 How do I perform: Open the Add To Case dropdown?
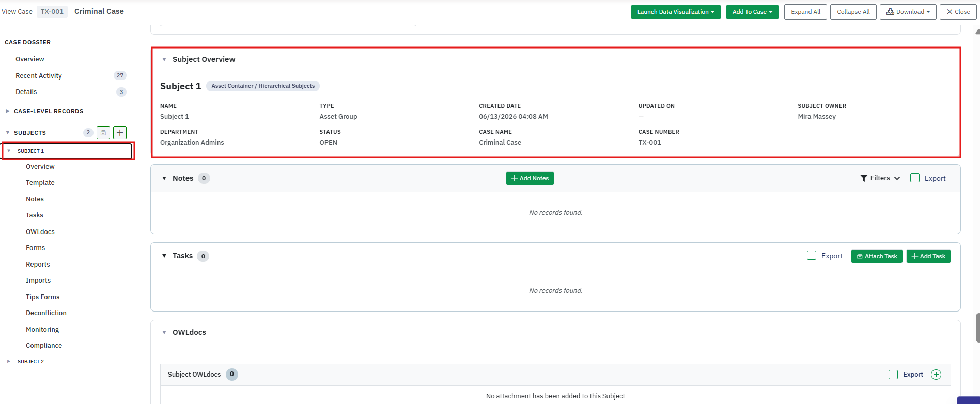coord(752,12)
